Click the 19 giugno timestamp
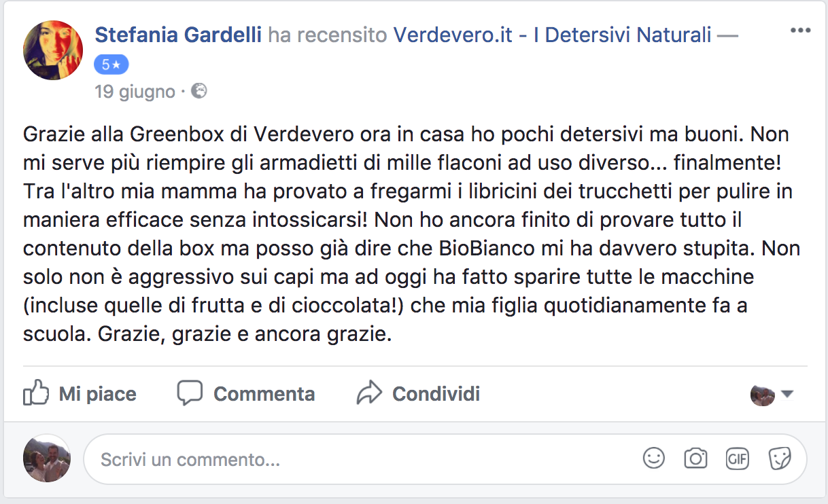The height and width of the screenshot is (504, 828). 135,92
